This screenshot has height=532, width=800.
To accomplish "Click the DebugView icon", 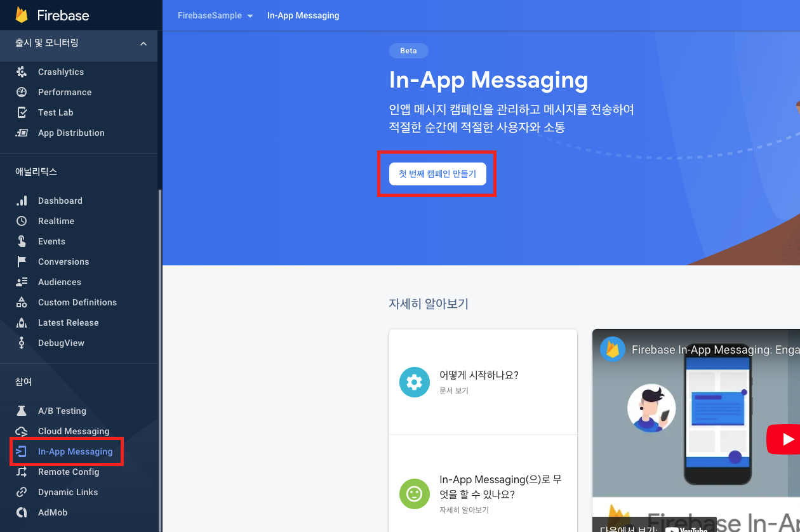I will pos(22,343).
